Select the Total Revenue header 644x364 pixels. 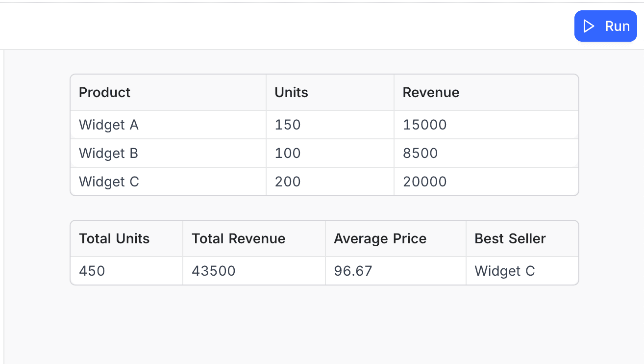(238, 238)
